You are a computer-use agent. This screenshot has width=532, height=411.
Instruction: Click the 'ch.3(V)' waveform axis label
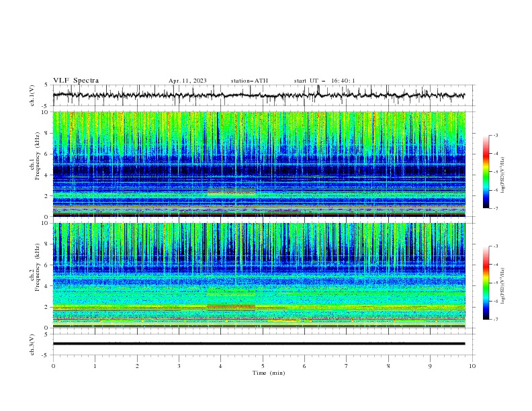pyautogui.click(x=32, y=345)
